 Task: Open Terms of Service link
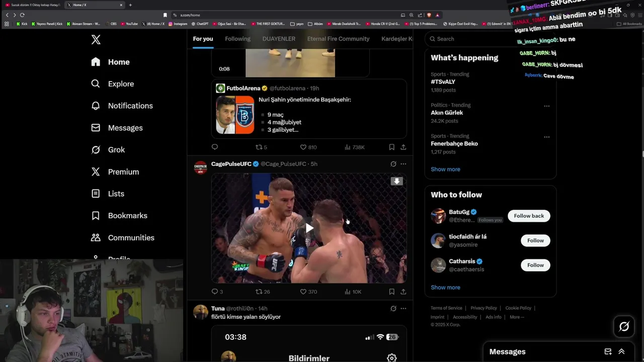pyautogui.click(x=446, y=308)
